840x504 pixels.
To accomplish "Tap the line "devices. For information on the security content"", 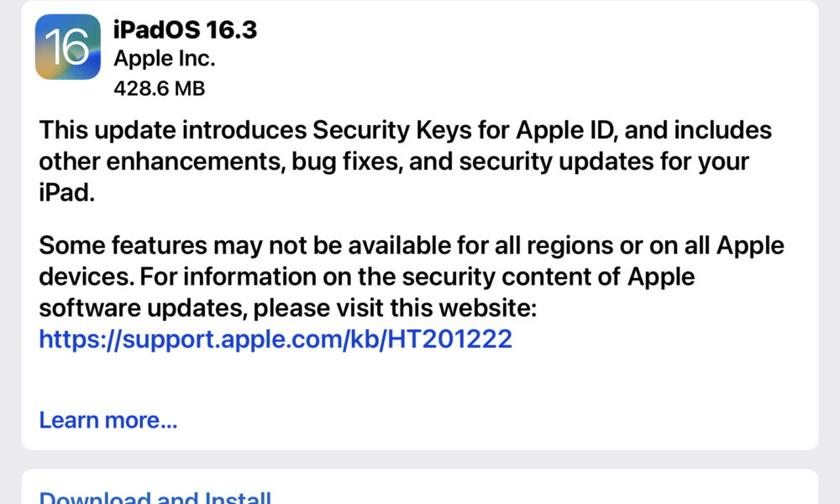I will pos(367,276).
